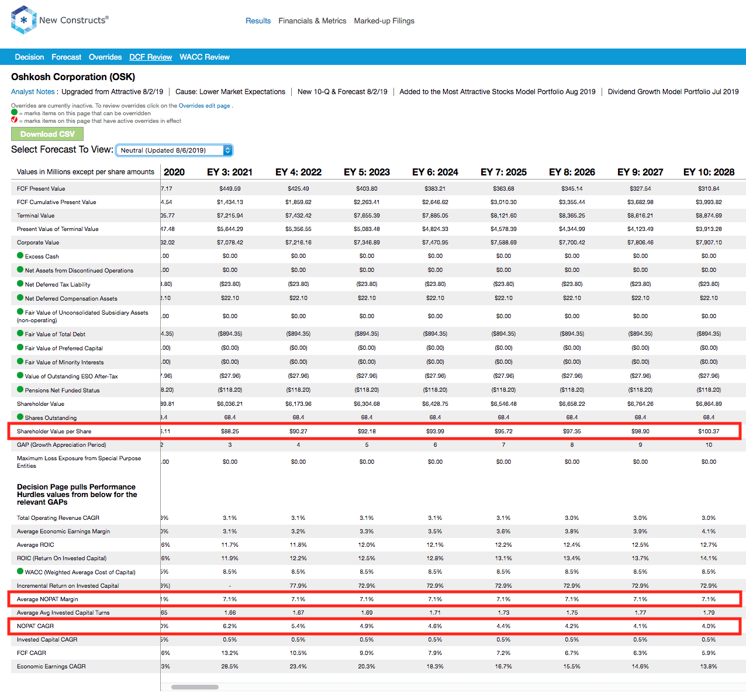Click Shareholder Value $6,864.89 cell
Viewport: 746px width, 700px height.
[709, 404]
